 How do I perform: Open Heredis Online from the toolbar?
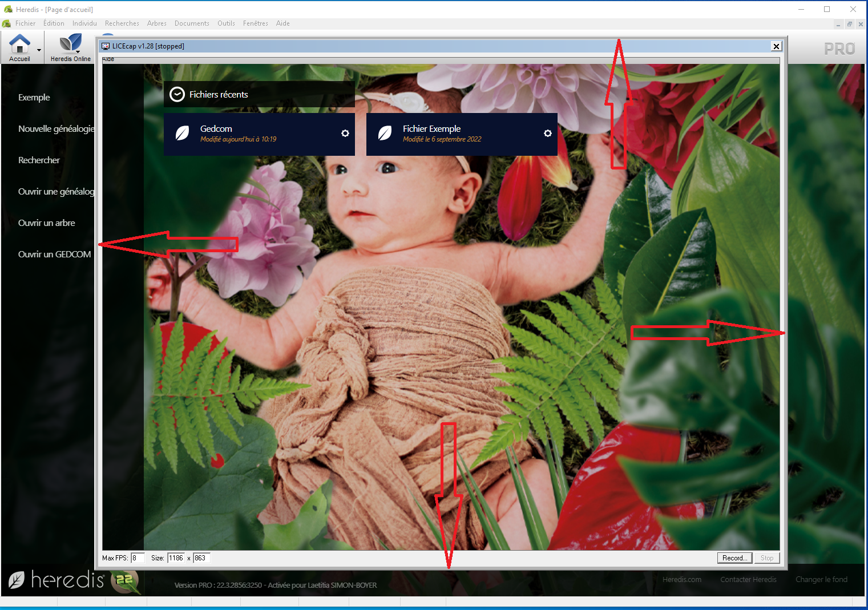coord(71,45)
